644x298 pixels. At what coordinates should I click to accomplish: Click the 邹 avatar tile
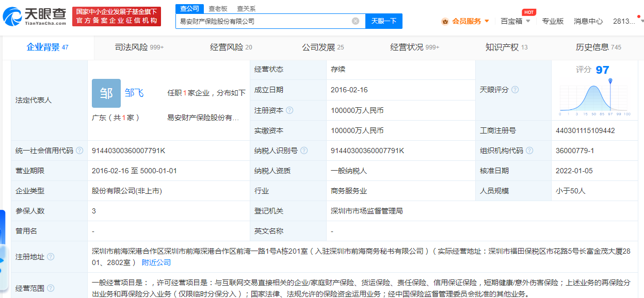coord(106,93)
